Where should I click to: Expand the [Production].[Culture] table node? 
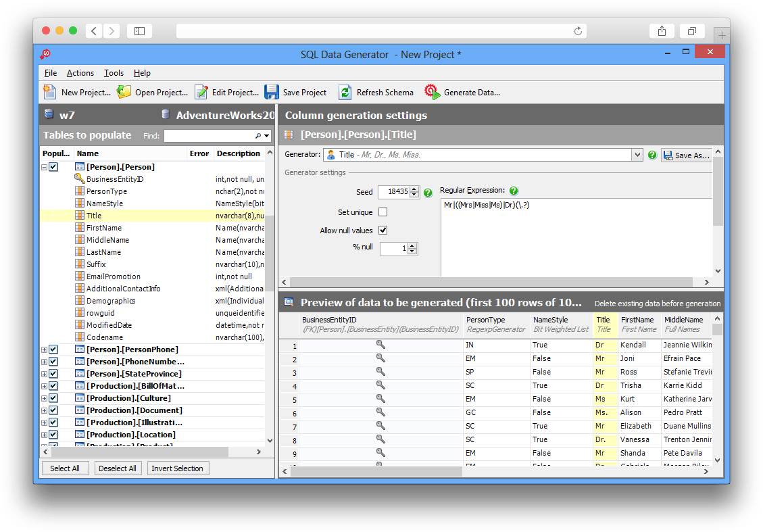pyautogui.click(x=44, y=398)
